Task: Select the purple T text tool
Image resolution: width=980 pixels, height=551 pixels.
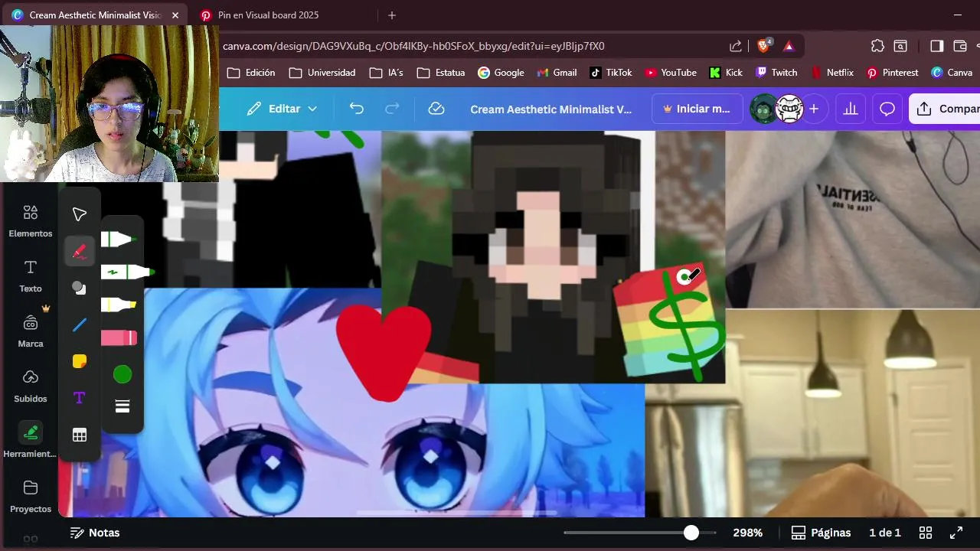Action: click(80, 398)
